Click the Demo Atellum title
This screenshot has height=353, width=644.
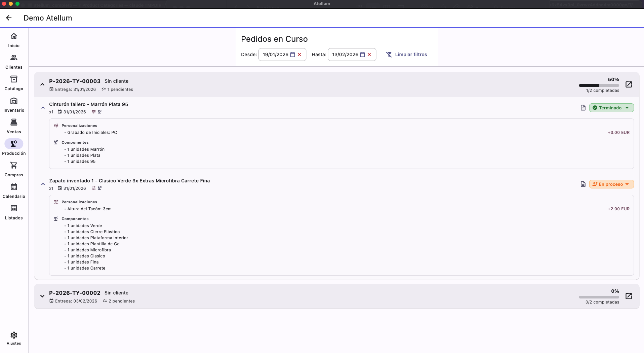point(48,18)
